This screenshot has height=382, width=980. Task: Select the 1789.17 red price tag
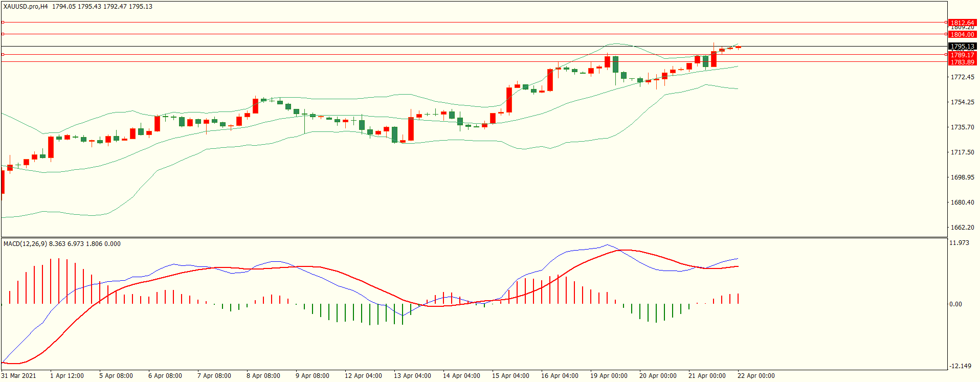point(962,55)
